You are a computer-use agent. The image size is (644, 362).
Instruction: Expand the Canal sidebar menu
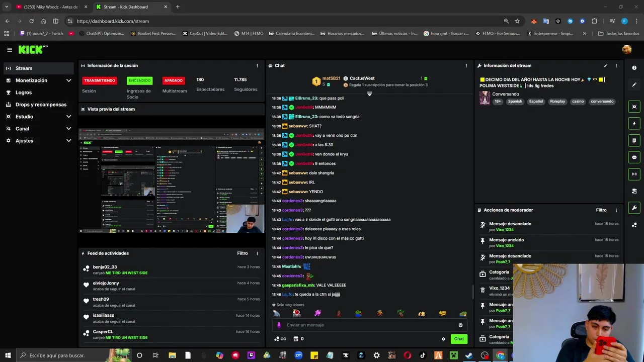tap(68, 129)
